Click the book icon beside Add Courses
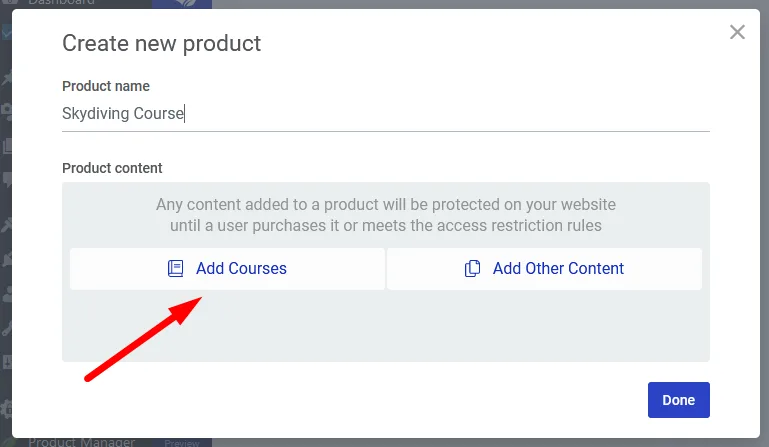769x447 pixels. tap(176, 269)
